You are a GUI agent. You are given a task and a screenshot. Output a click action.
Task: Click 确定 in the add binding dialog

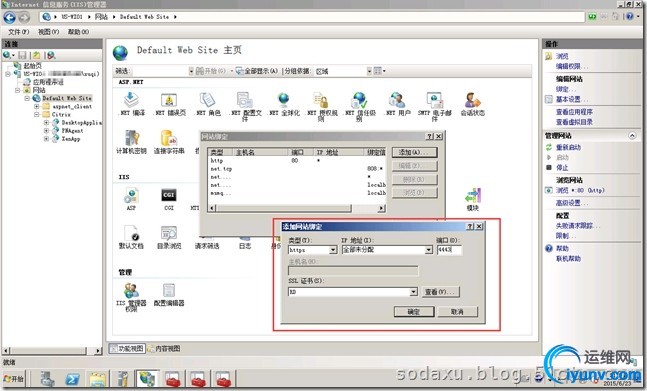pos(414,312)
